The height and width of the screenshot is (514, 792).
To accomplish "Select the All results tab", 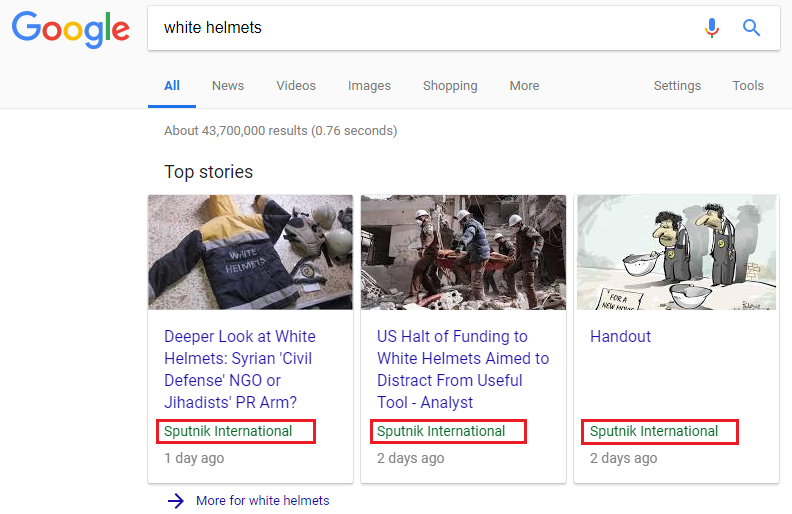I will 172,86.
